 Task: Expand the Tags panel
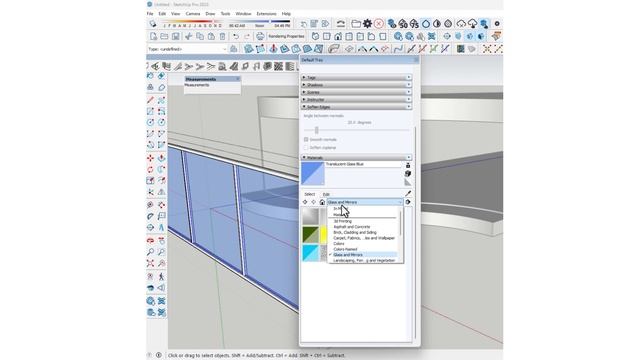(356, 78)
